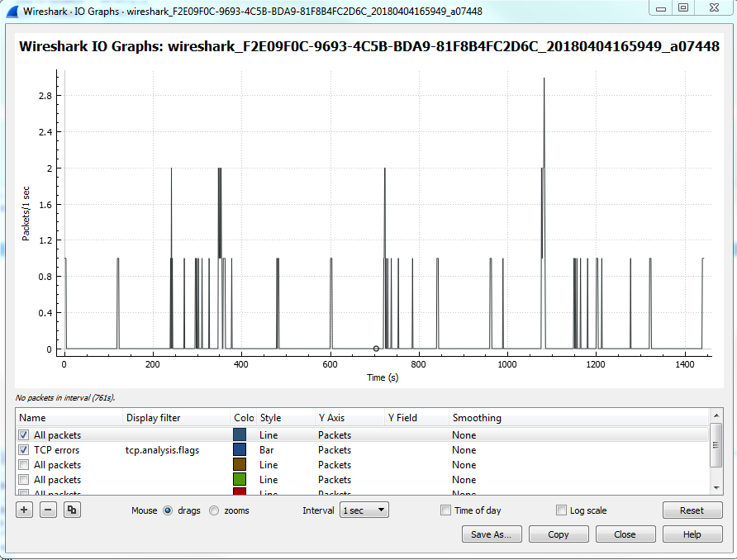Click the Wireshark fin icon in title bar
The height and width of the screenshot is (560, 737).
pyautogui.click(x=12, y=11)
